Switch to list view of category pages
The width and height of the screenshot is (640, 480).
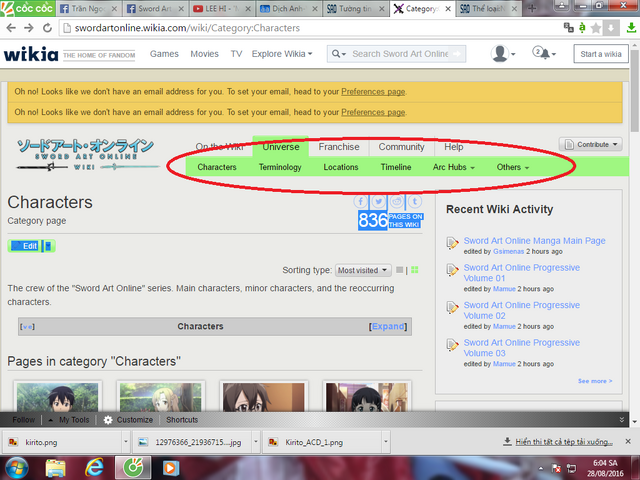coord(400,270)
